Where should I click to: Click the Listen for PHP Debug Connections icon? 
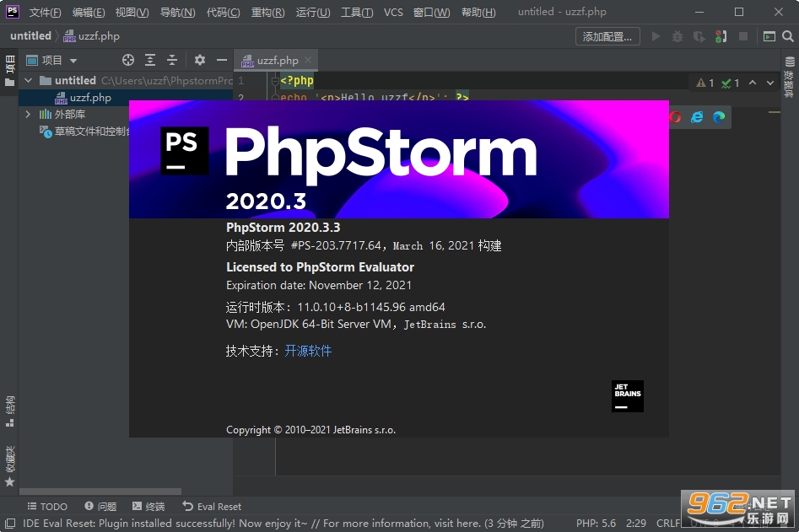pos(721,36)
